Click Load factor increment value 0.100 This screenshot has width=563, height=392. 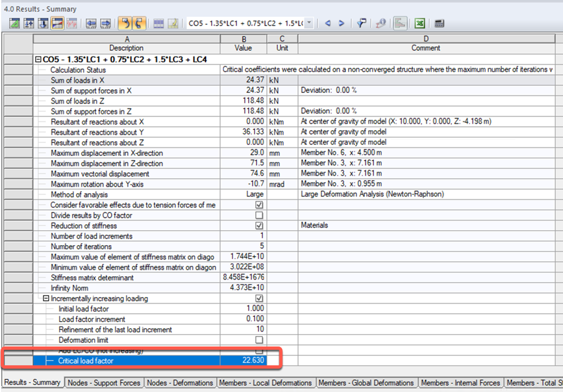243,319
